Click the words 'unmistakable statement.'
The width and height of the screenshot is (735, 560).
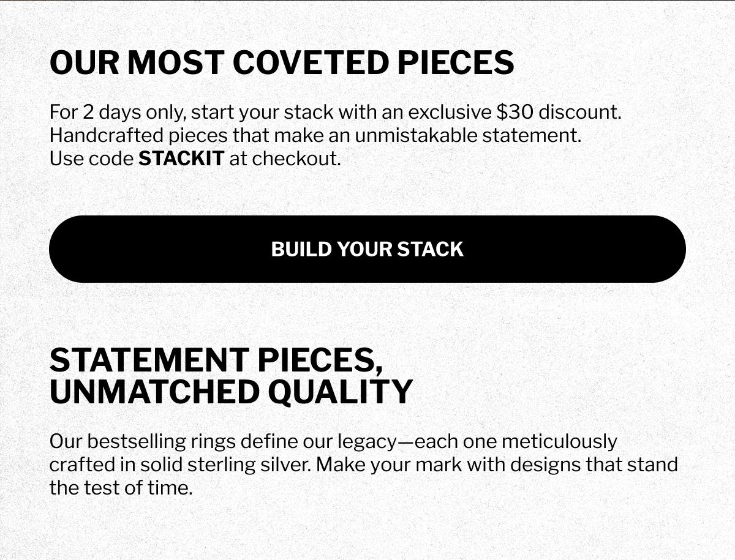468,135
